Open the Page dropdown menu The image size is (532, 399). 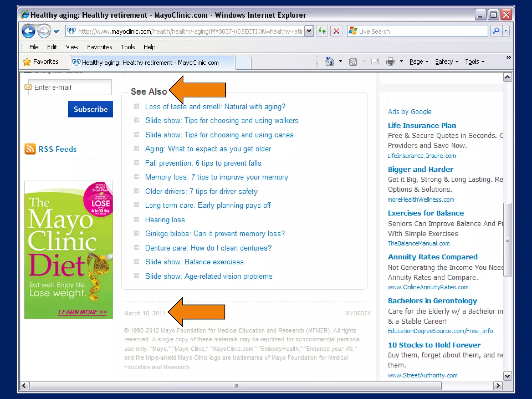(419, 62)
